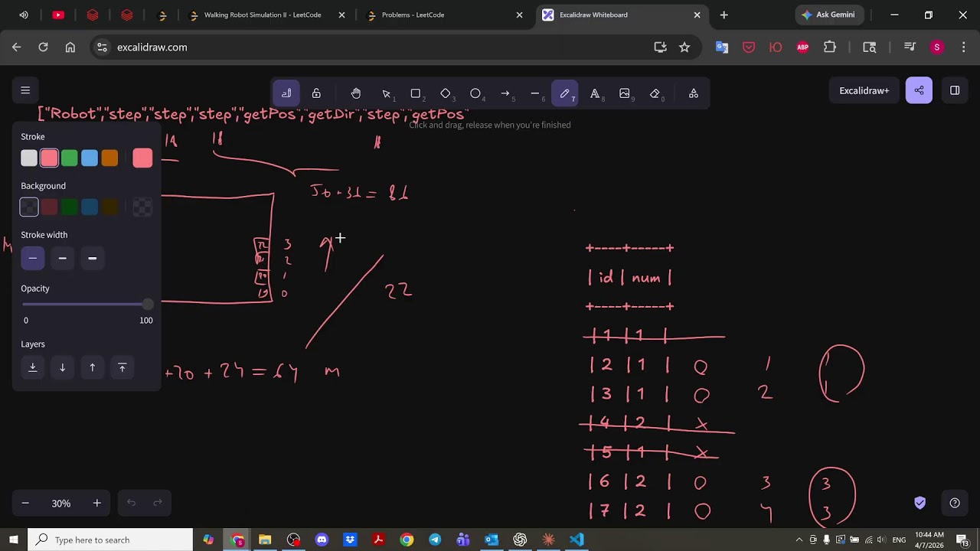Image resolution: width=980 pixels, height=551 pixels.
Task: Open the Excalidraw hamburger menu
Action: point(25,90)
